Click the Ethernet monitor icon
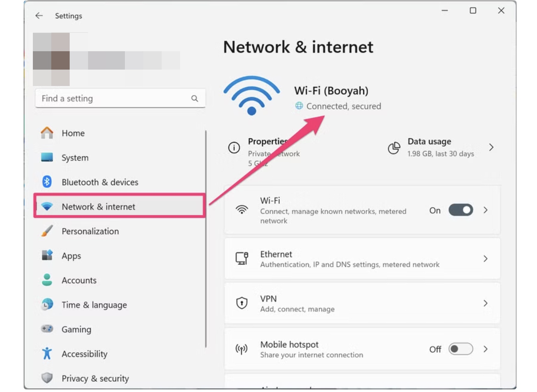This screenshot has height=392, width=537. [242, 258]
